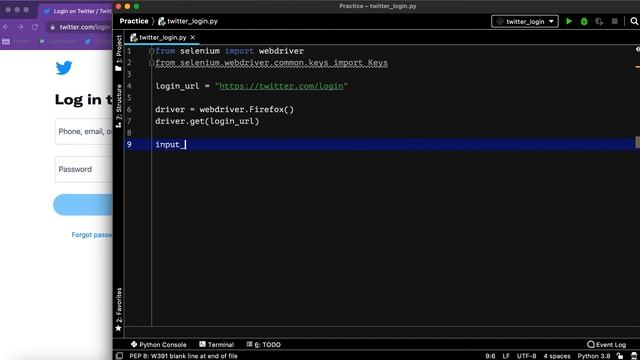Image resolution: width=640 pixels, height=360 pixels.
Task: Open the https://twitter.com/login link in code
Action: pos(281,86)
